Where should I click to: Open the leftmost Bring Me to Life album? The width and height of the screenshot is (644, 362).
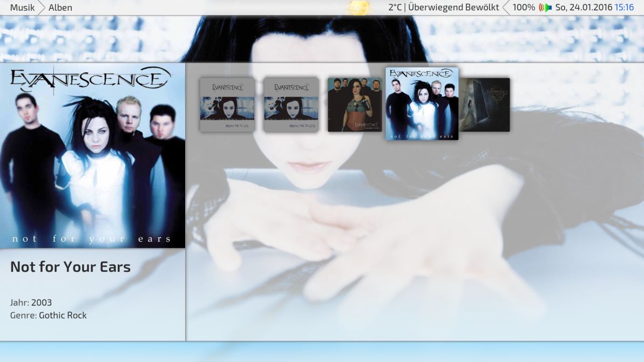pyautogui.click(x=227, y=105)
